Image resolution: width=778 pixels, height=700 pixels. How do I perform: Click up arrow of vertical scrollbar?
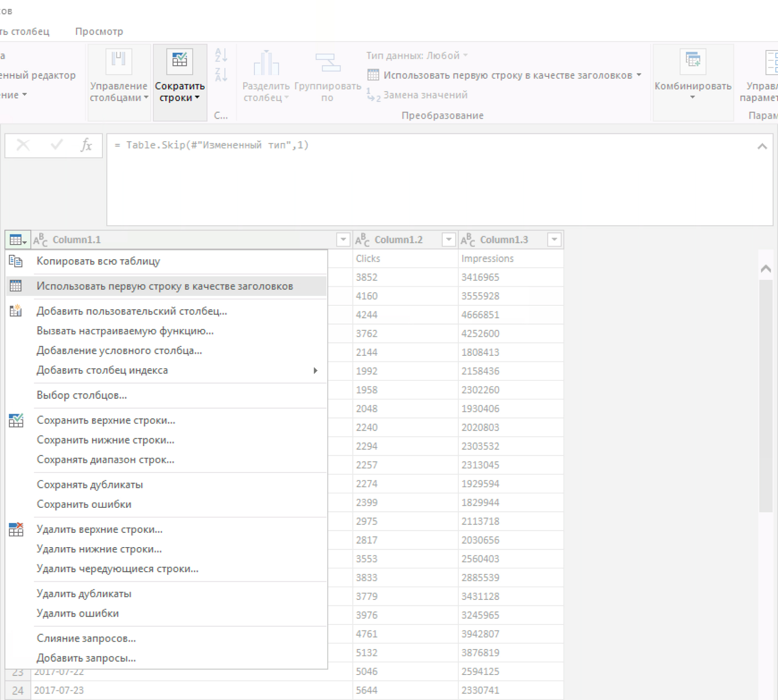pyautogui.click(x=766, y=269)
